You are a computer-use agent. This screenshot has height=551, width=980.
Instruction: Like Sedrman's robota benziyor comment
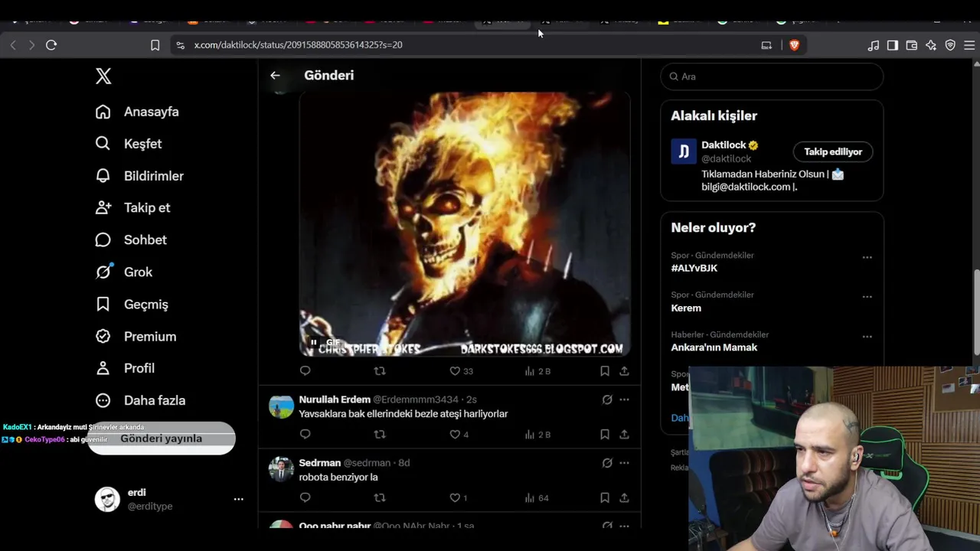click(x=459, y=498)
